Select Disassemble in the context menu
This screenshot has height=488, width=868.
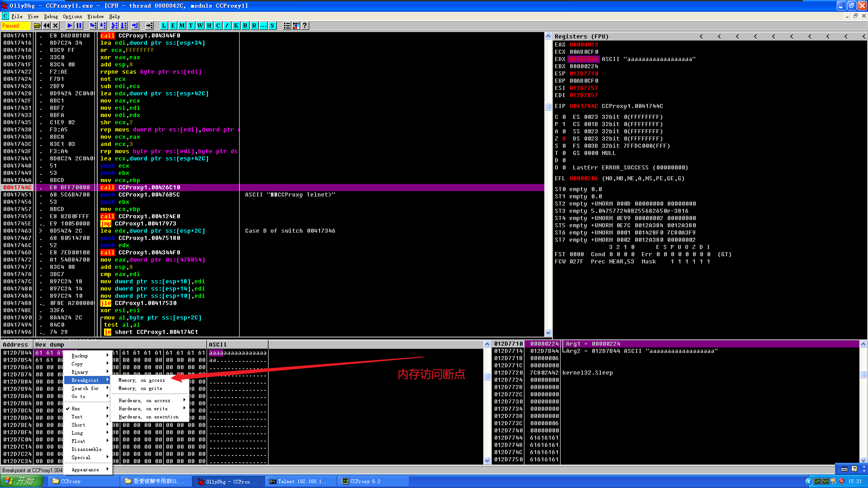point(87,450)
